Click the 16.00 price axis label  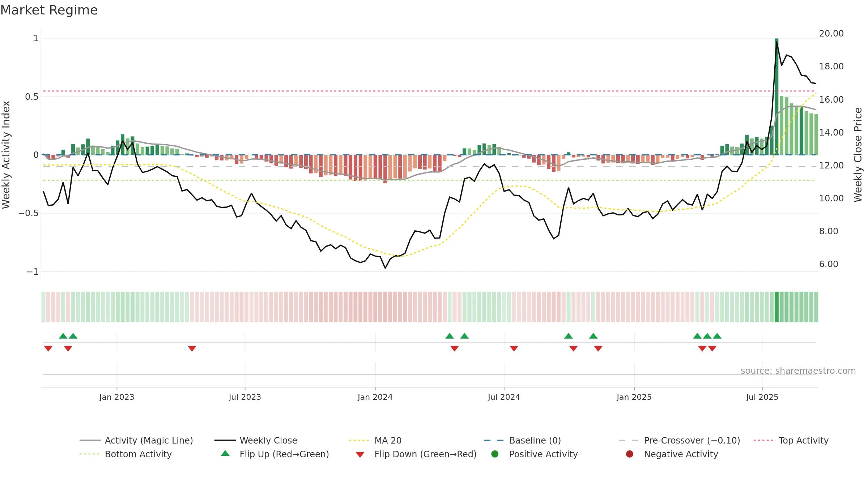click(831, 99)
